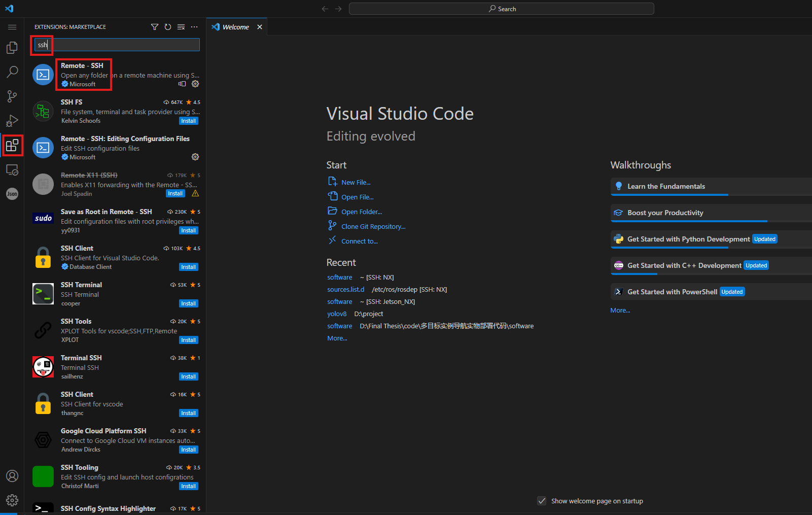This screenshot has height=515, width=812.
Task: Open recent software in D:\Final Thesis
Action: coord(340,326)
